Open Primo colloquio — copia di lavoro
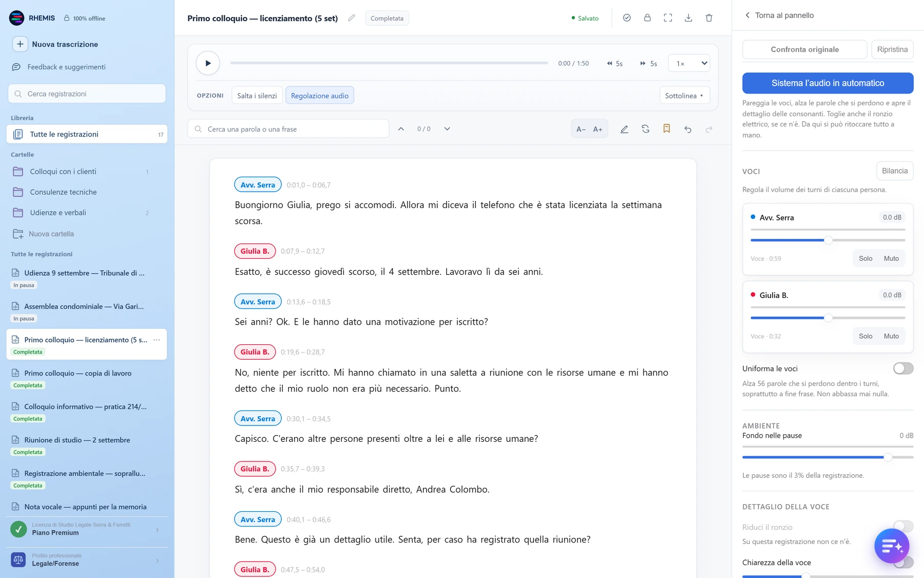 (86, 378)
